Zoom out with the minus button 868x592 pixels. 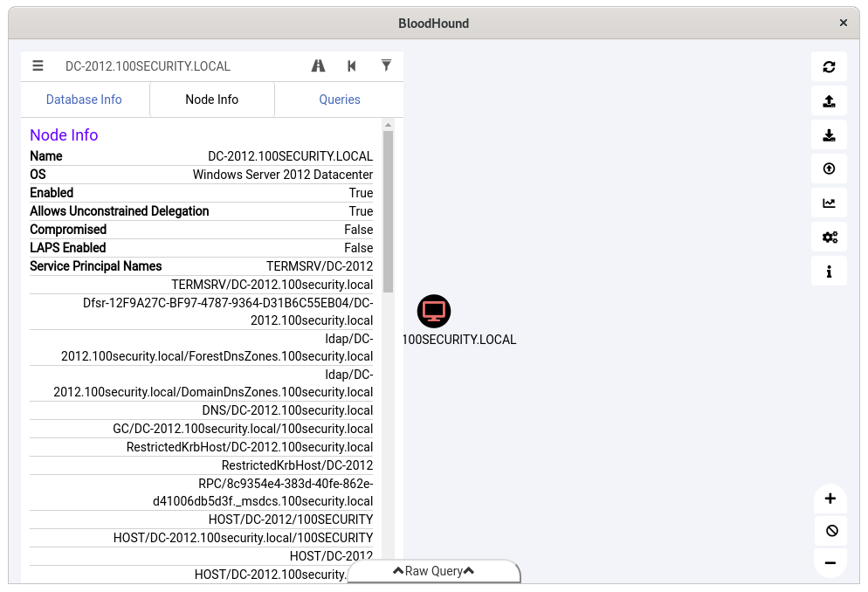point(830,562)
